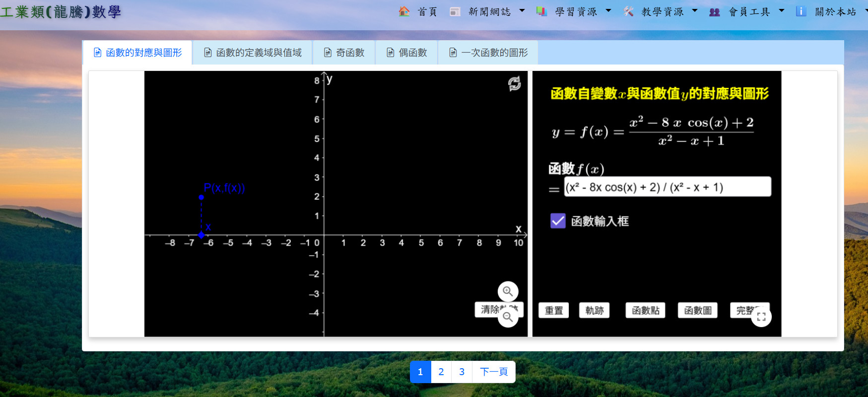Click blue point P on the graph
868x397 pixels.
201,197
